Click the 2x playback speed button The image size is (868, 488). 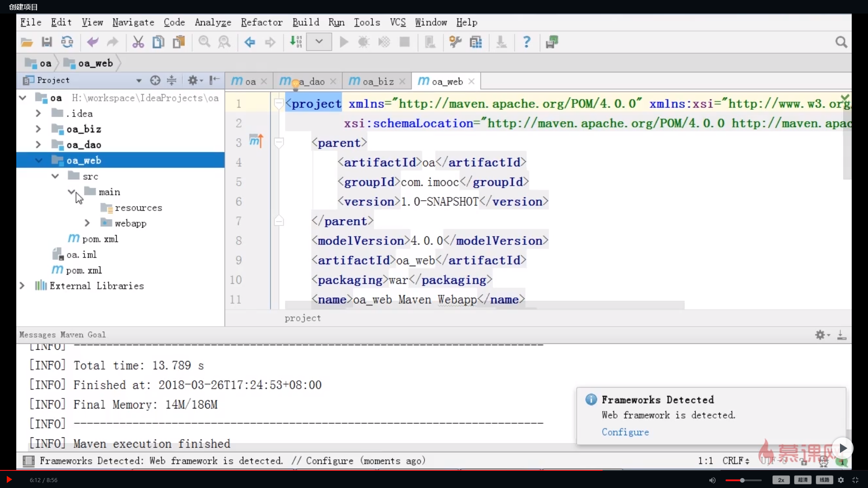(x=781, y=480)
